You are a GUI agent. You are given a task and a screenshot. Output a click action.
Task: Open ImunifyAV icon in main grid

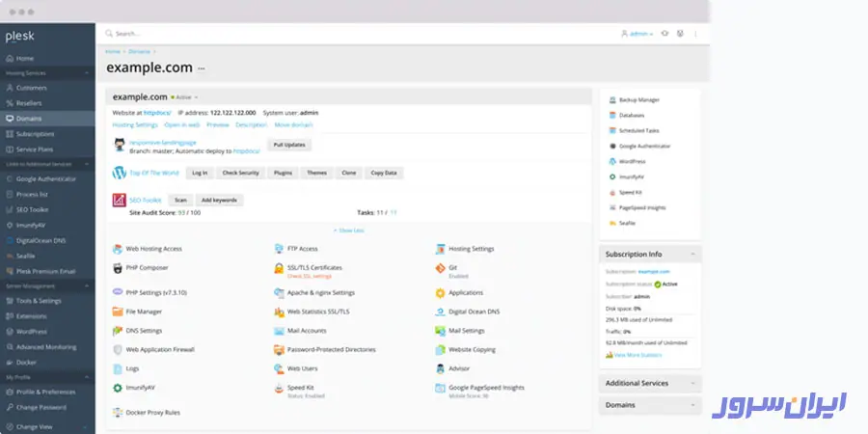click(x=118, y=388)
